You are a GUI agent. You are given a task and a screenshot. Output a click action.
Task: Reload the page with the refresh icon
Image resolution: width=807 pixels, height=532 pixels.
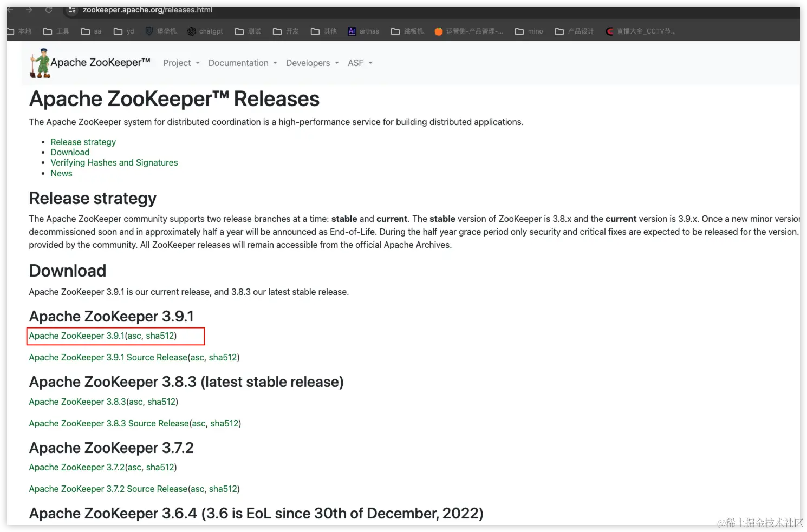[49, 10]
